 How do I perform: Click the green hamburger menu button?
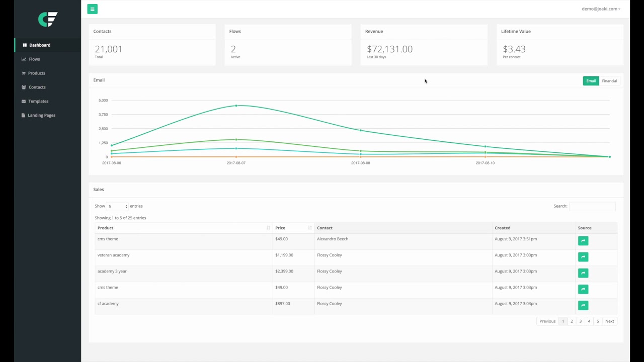92,9
